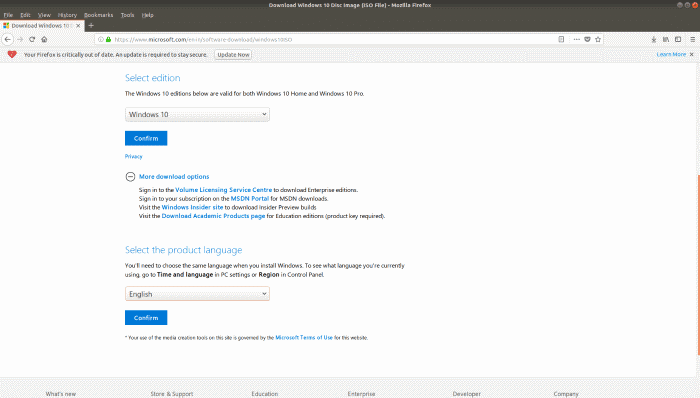Save page to Pocket icon
Screen dimensions: 700x398
[x=588, y=39]
